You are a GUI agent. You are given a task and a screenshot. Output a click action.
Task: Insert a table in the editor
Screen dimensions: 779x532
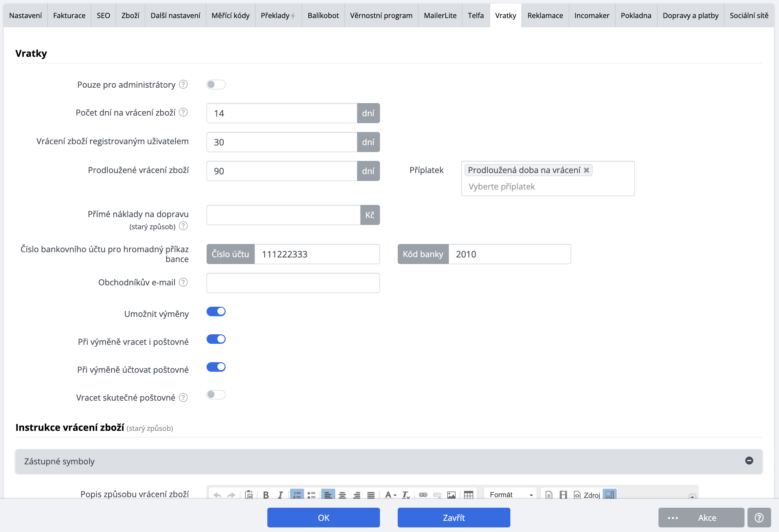pos(468,495)
